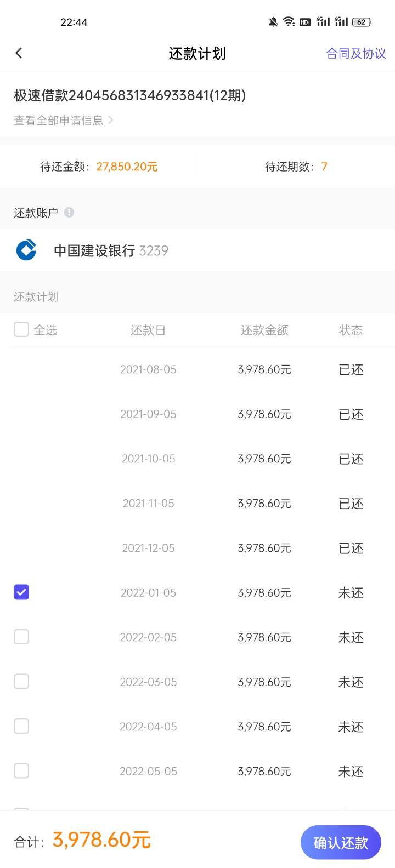This screenshot has height=868, width=395.
Task: Tap the HD status bar icon
Action: pos(304,22)
